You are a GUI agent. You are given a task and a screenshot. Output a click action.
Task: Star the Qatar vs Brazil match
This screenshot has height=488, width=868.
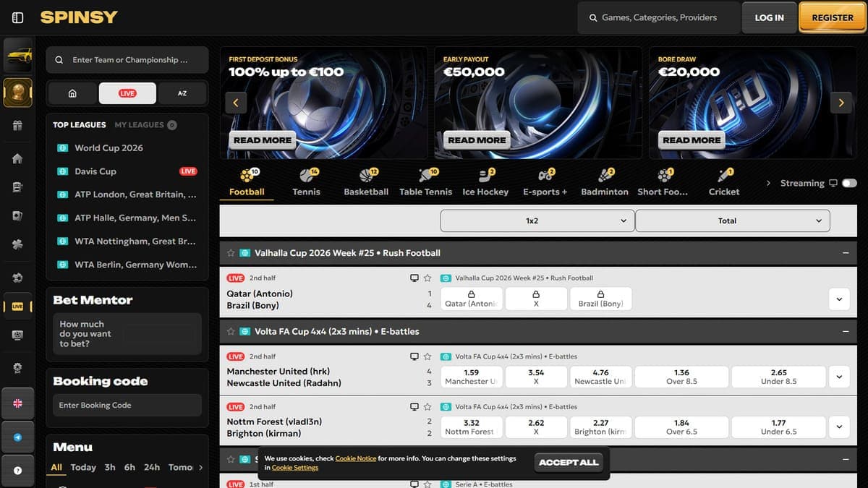[x=427, y=278]
